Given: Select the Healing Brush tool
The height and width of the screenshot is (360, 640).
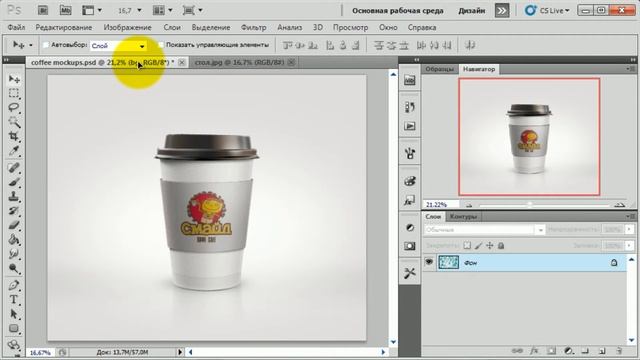Looking at the screenshot, I should point(14,168).
